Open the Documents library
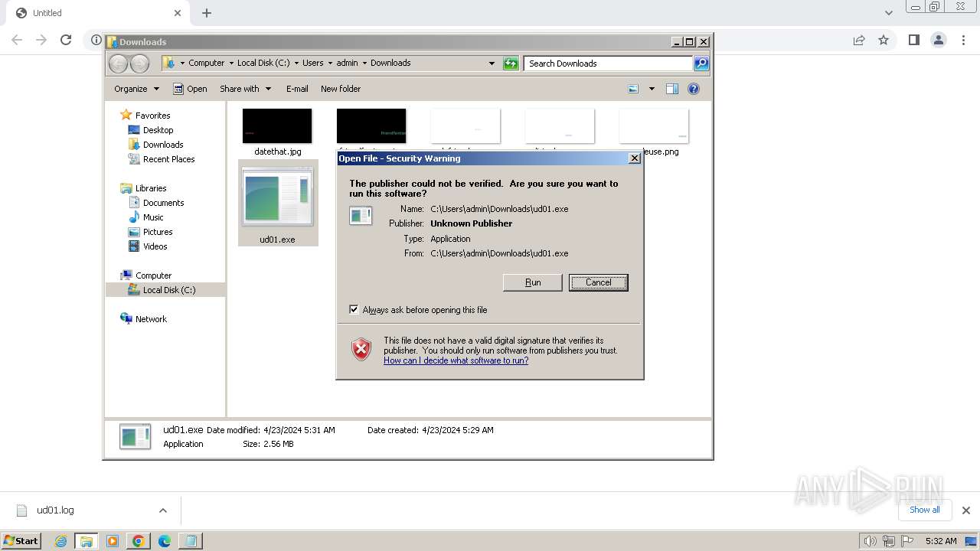 (x=163, y=203)
